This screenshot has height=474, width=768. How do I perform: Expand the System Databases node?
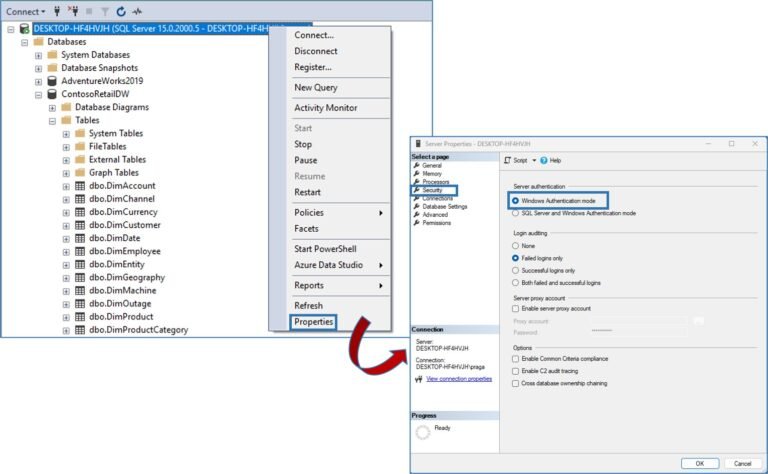tap(38, 56)
